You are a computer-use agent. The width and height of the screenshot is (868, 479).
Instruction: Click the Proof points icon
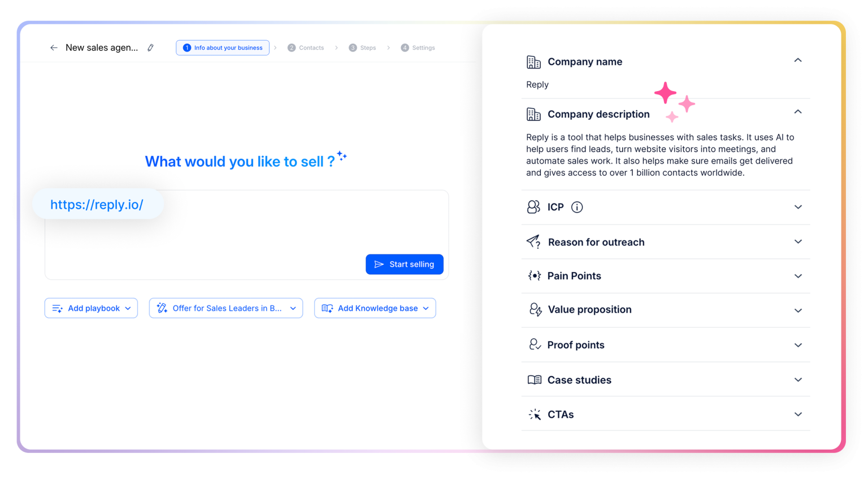pos(535,345)
